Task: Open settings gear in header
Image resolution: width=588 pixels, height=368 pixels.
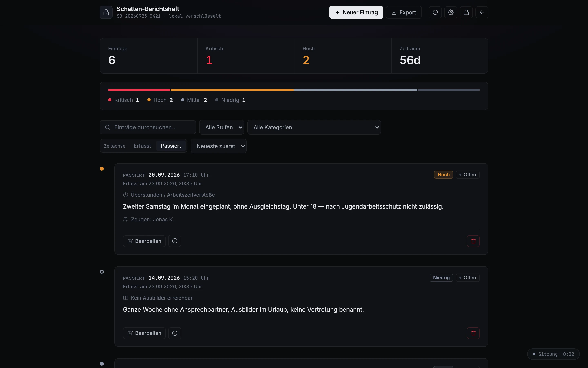Action: (x=451, y=12)
